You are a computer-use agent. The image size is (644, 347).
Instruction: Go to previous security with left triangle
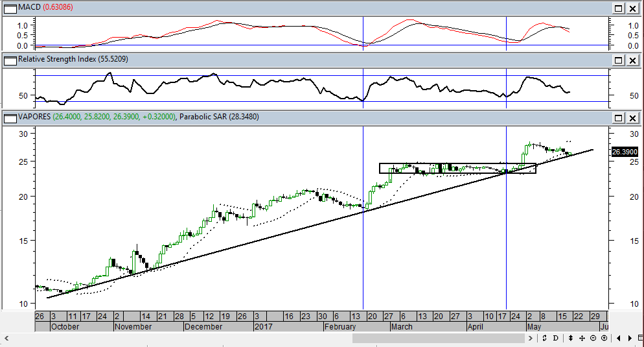619,338
